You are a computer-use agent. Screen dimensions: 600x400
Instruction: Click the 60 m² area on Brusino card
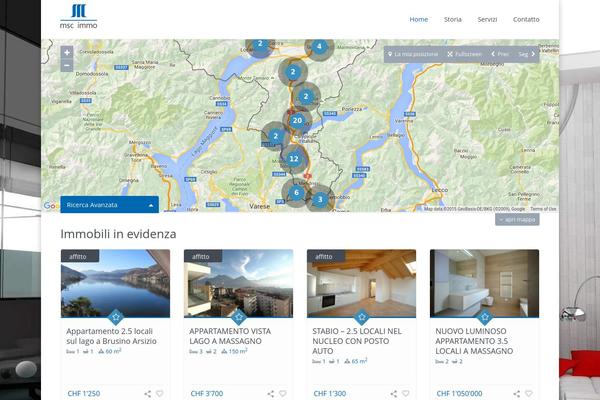110,351
